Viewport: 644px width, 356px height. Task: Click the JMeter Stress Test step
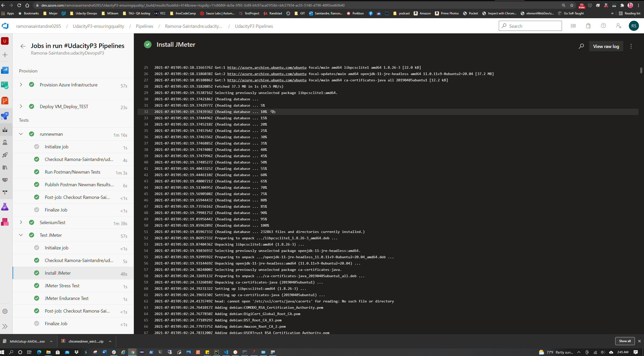[62, 286]
